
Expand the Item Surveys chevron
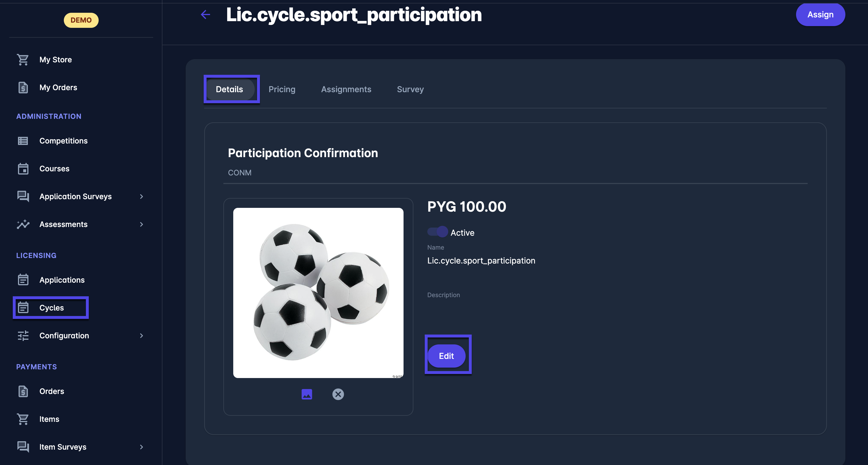142,447
